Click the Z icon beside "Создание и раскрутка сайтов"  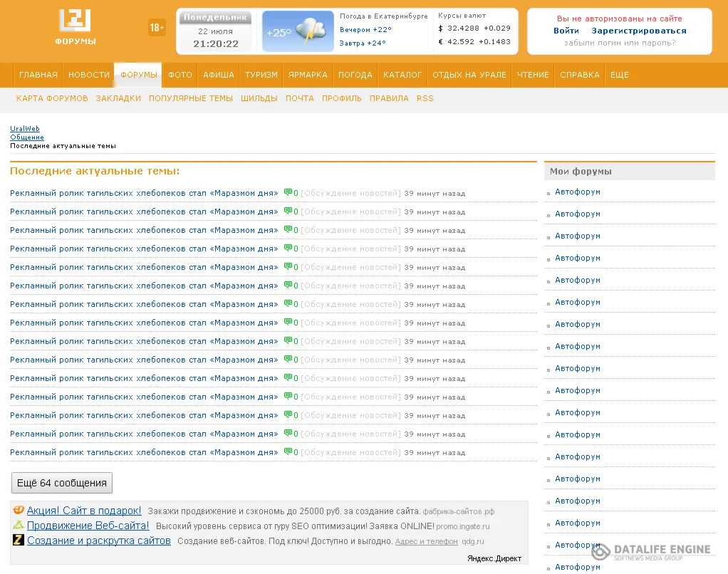click(19, 541)
